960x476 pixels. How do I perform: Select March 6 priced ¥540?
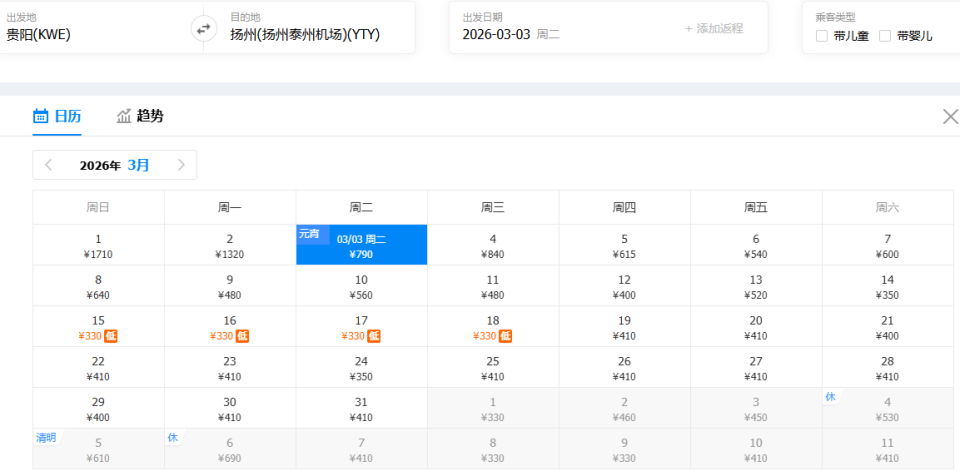[x=756, y=245]
